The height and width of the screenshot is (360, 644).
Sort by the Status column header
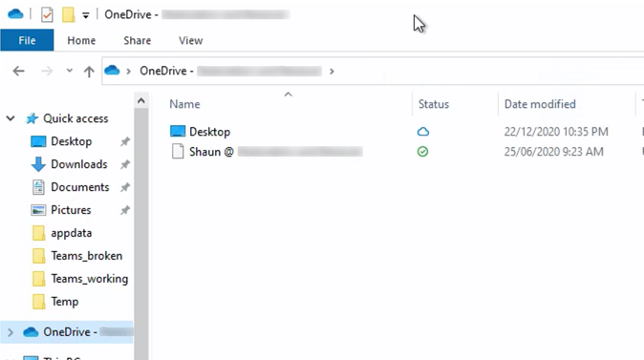click(x=434, y=104)
